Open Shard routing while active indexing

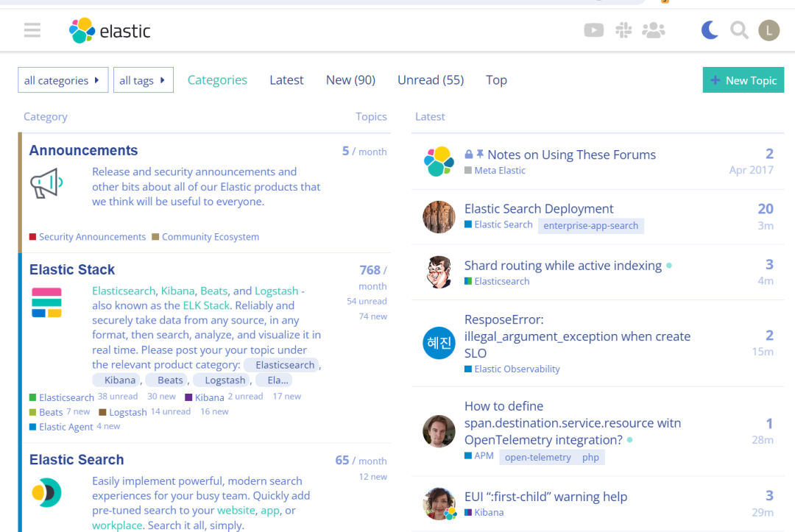563,266
